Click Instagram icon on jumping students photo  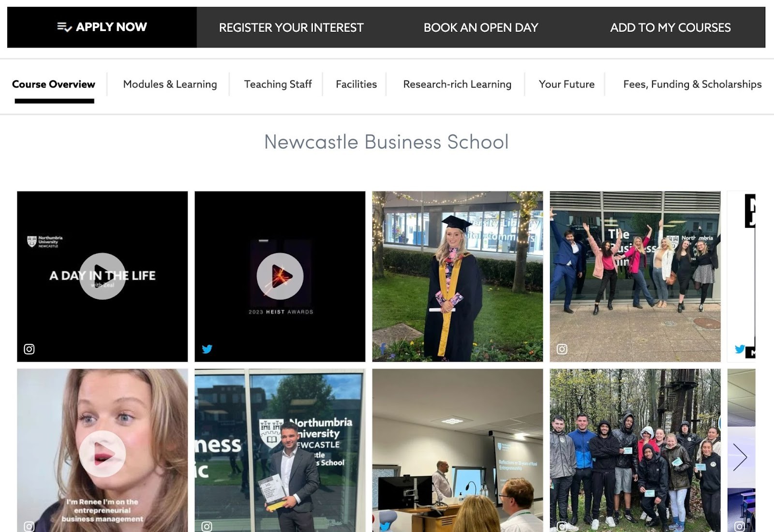click(562, 349)
